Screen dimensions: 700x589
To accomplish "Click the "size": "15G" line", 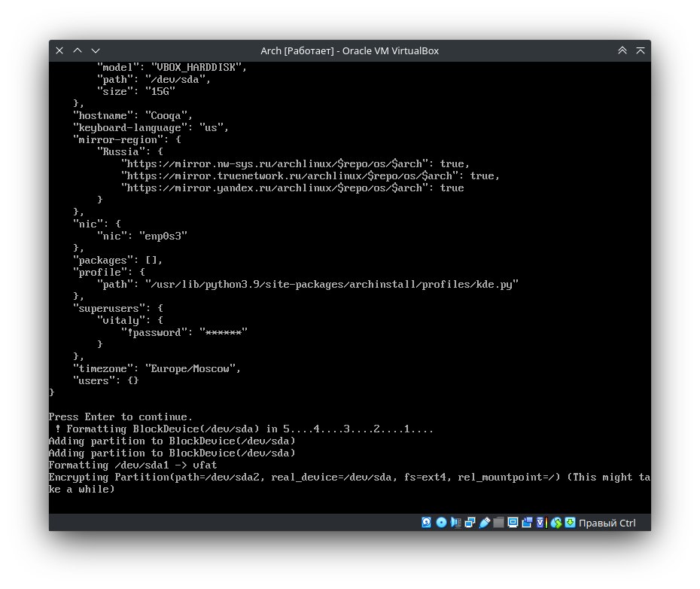I will coord(136,92).
